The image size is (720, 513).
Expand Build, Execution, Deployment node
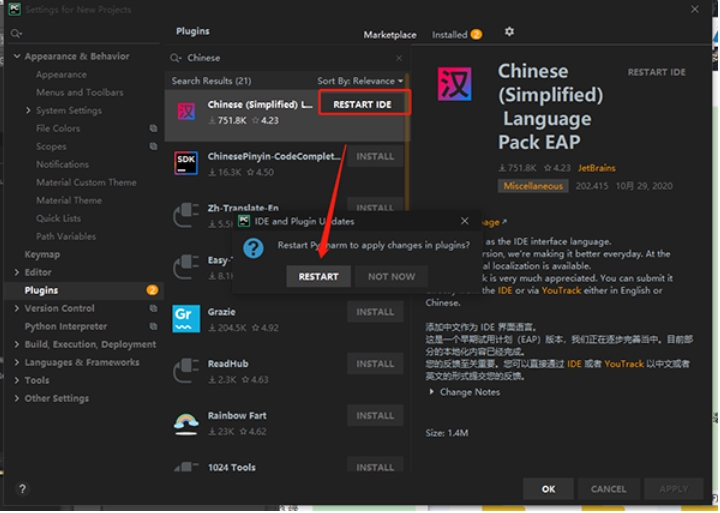[x=17, y=344]
